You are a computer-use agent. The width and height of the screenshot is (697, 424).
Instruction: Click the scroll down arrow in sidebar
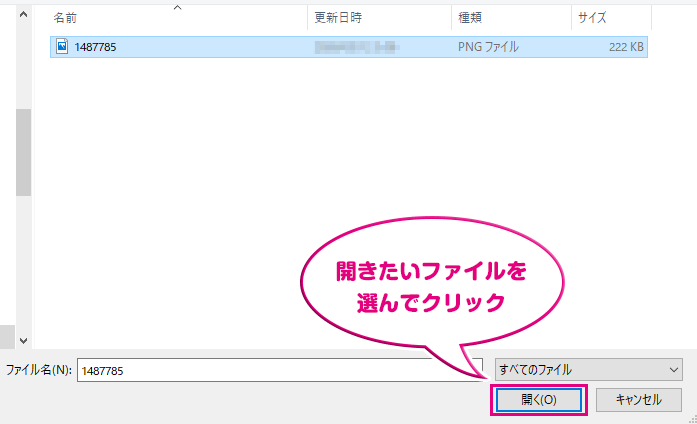coord(24,341)
